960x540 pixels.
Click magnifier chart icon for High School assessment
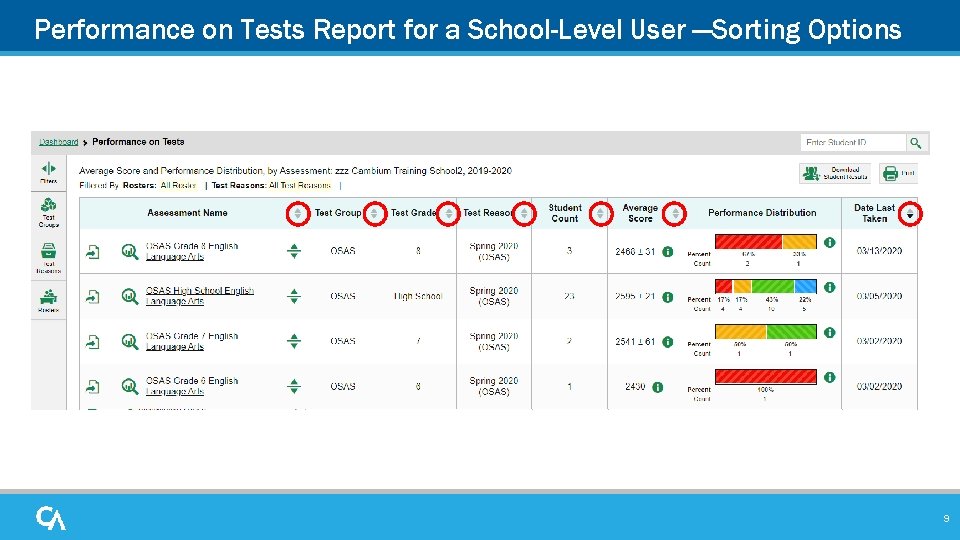coord(129,297)
